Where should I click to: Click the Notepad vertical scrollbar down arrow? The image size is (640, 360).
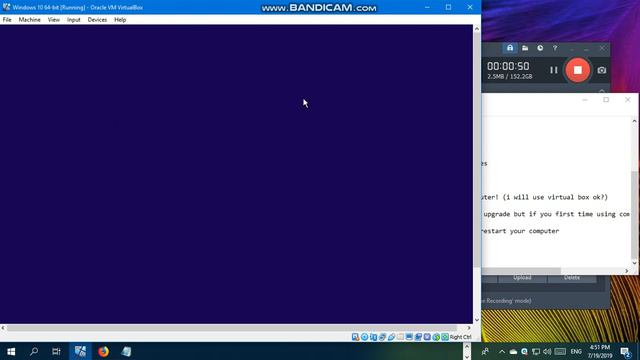[x=634, y=263]
